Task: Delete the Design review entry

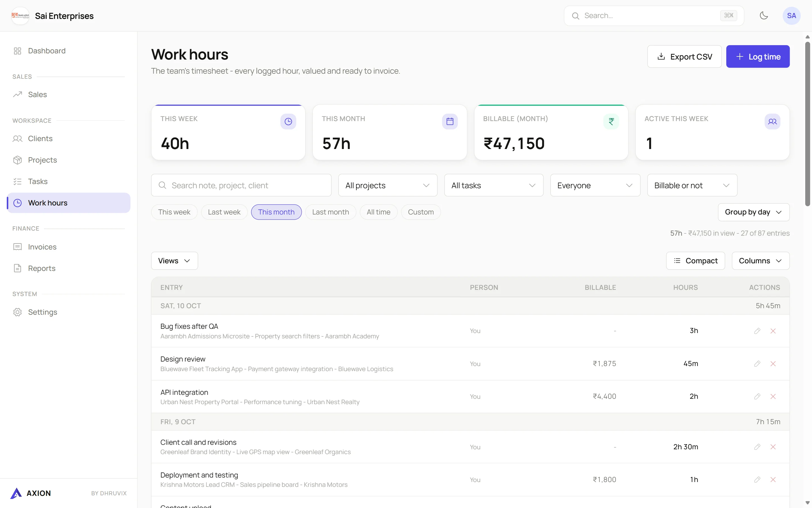Action: [x=773, y=364]
